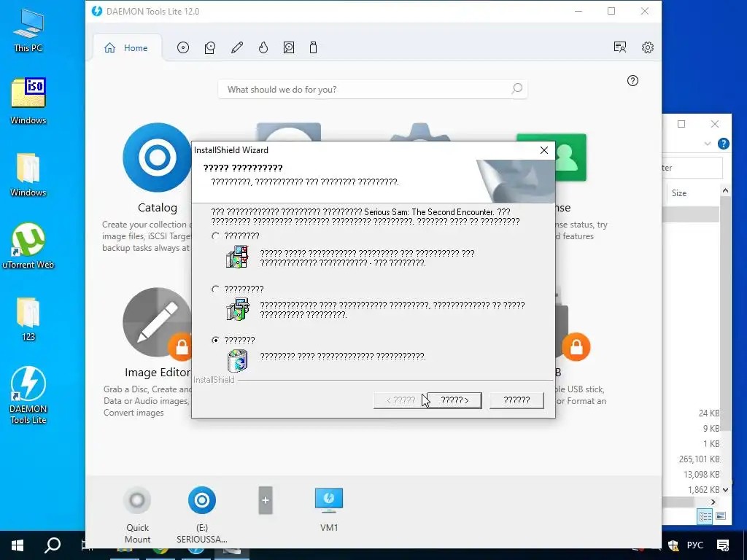Sort by the Size column header
The height and width of the screenshot is (560, 747).
tap(679, 193)
